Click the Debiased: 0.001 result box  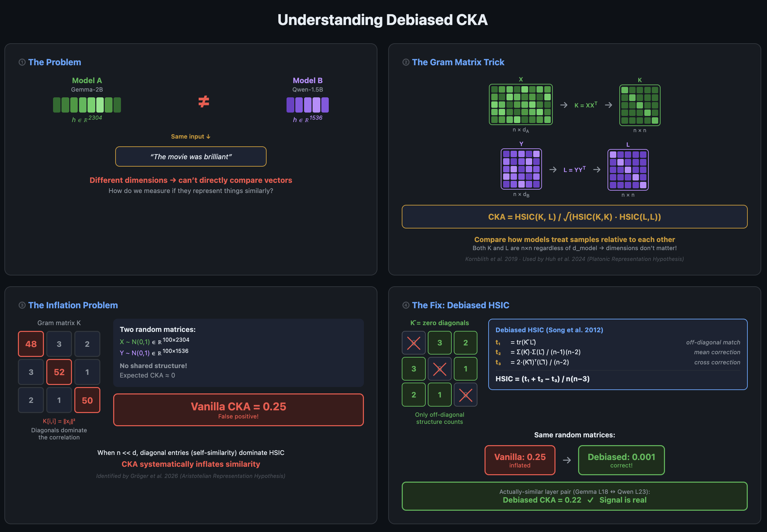tap(621, 460)
